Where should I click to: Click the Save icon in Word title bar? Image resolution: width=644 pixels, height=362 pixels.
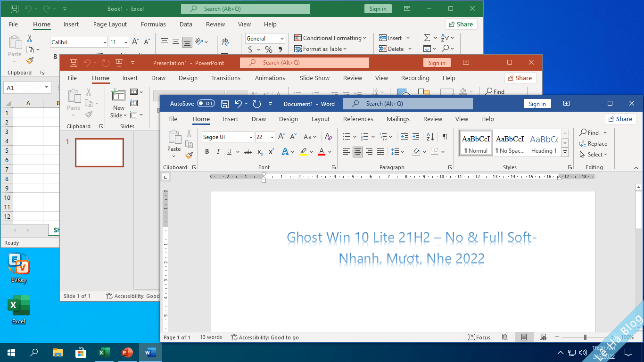[225, 104]
